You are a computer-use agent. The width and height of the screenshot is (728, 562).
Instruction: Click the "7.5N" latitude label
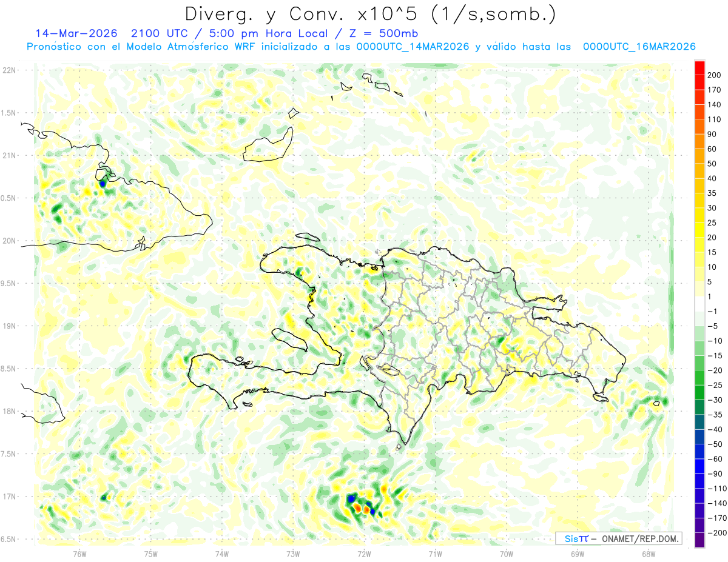[x=9, y=454]
